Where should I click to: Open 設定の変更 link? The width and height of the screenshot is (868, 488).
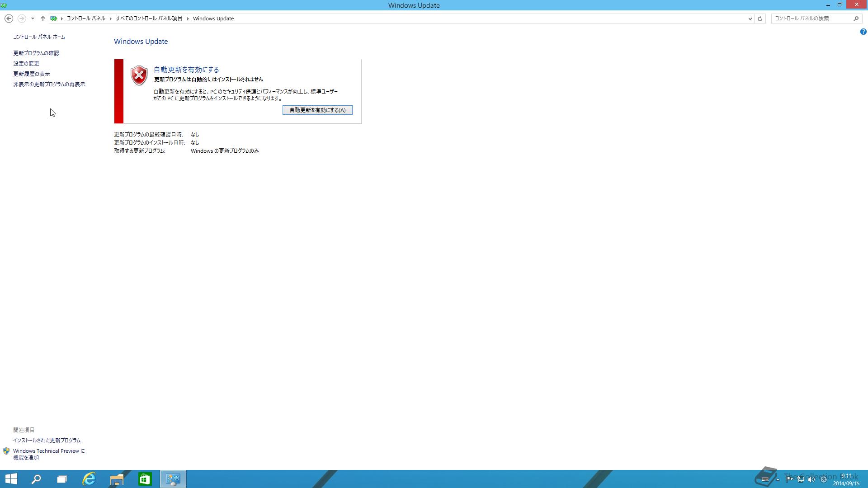(26, 64)
